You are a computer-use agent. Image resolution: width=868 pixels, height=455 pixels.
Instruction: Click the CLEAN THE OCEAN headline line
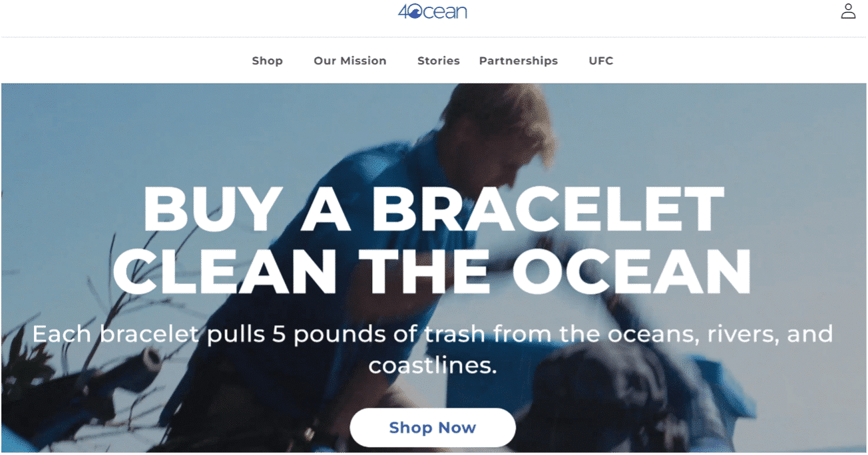point(432,271)
